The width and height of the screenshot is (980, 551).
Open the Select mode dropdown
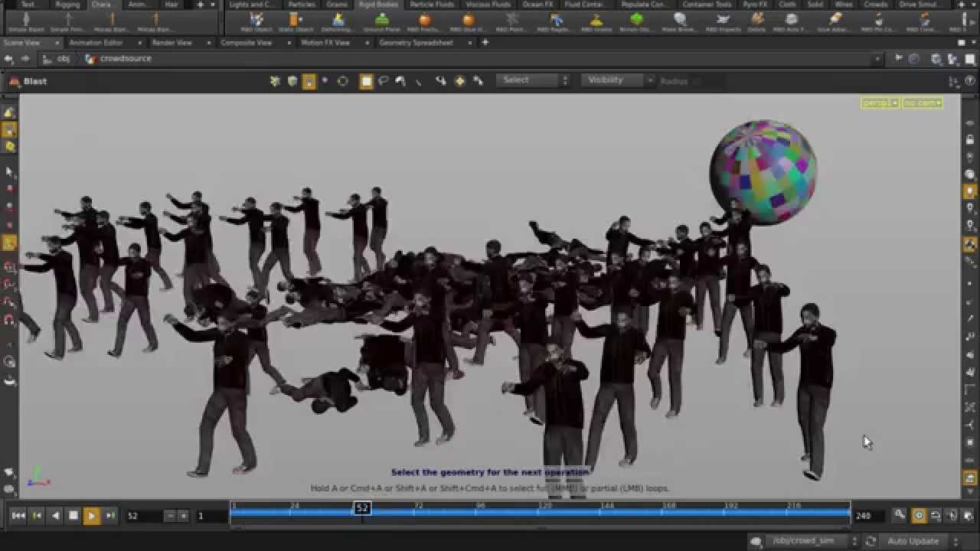pyautogui.click(x=533, y=80)
